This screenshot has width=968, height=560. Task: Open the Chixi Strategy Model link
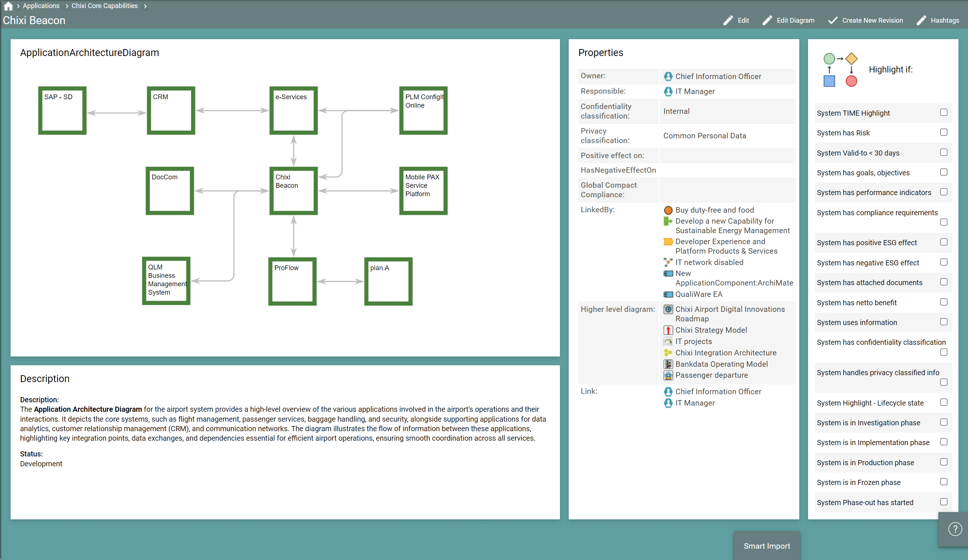[711, 330]
